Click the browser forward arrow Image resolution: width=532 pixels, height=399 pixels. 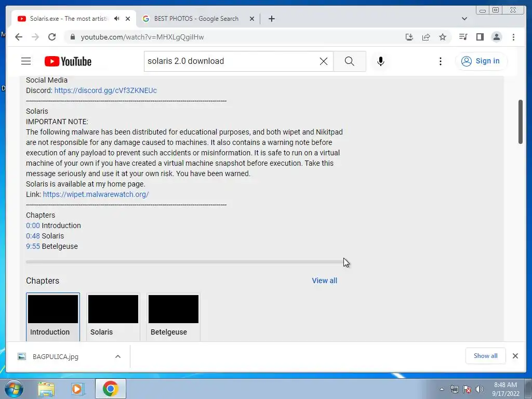(x=35, y=37)
